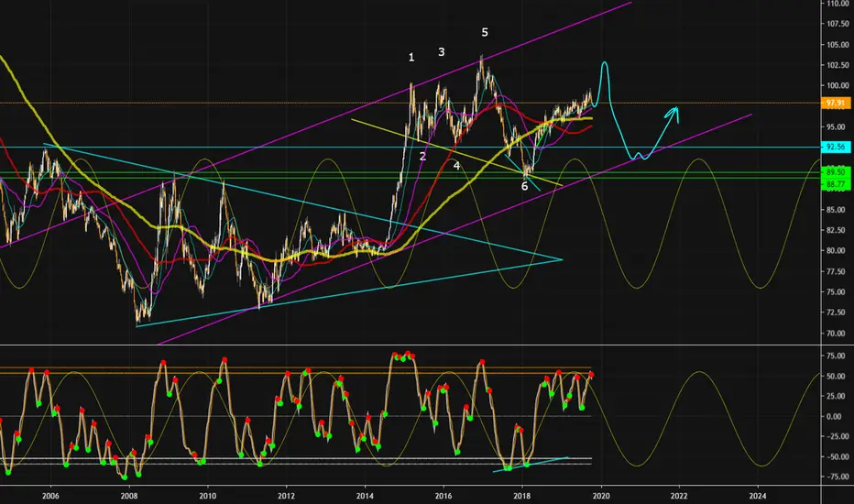The height and width of the screenshot is (504, 854).
Task: Click the -50.00 oscillator scale value
Action: pos(836,456)
